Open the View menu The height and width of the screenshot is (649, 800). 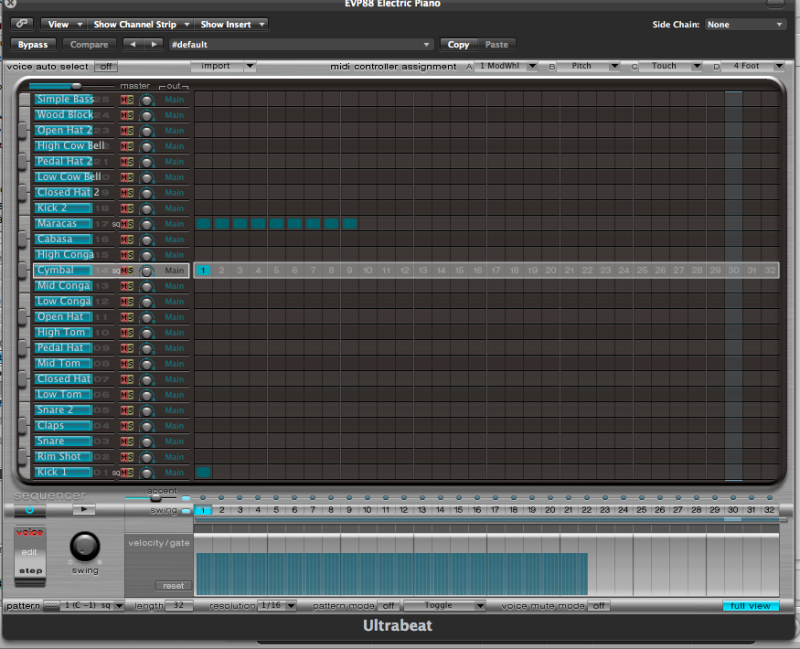tap(63, 24)
